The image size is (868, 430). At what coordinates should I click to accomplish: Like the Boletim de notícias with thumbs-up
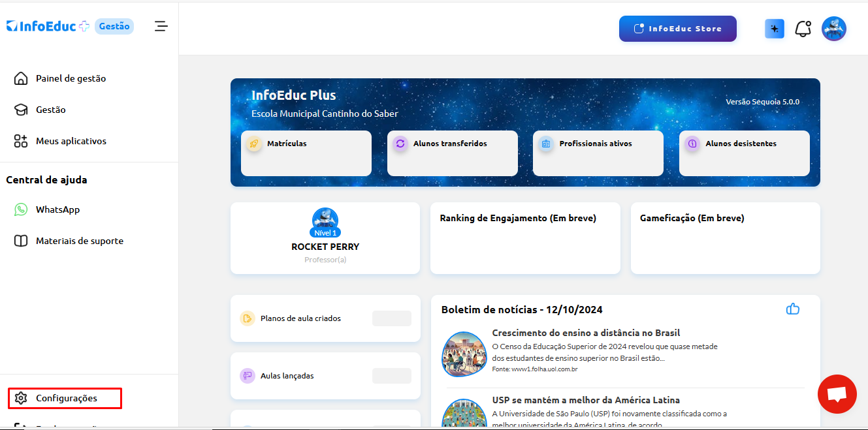793,309
